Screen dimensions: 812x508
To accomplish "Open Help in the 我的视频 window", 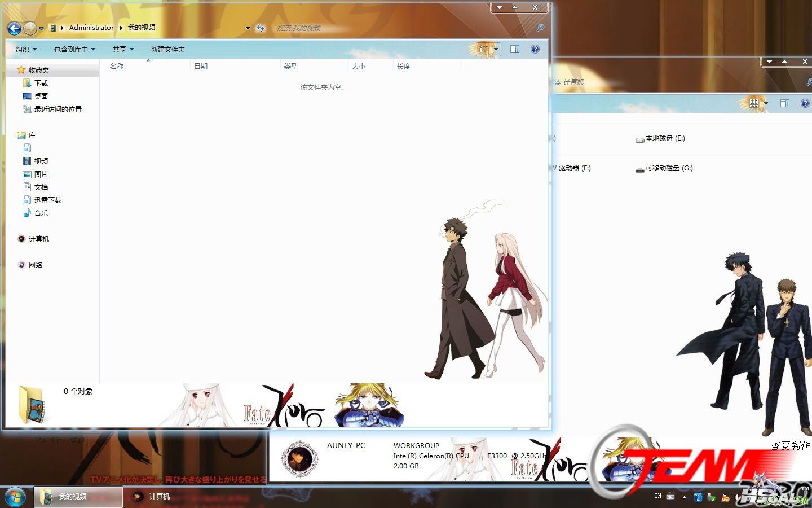I will pos(535,49).
